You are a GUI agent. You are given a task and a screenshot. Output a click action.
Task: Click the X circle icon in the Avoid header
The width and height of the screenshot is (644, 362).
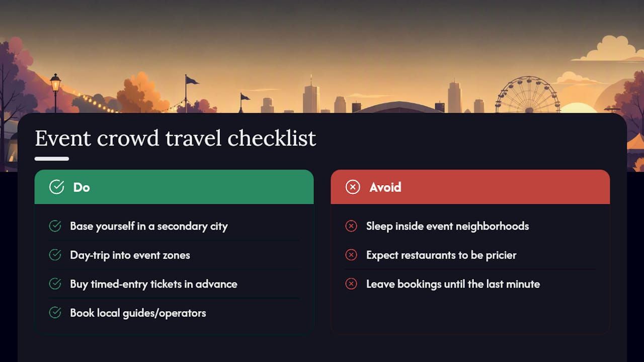pos(353,187)
